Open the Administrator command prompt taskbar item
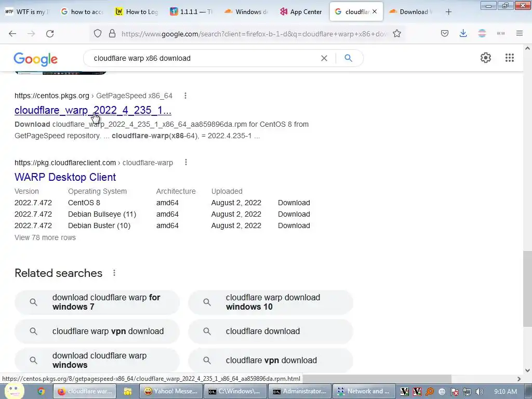Viewport: 532px width, 399px height. (300, 391)
